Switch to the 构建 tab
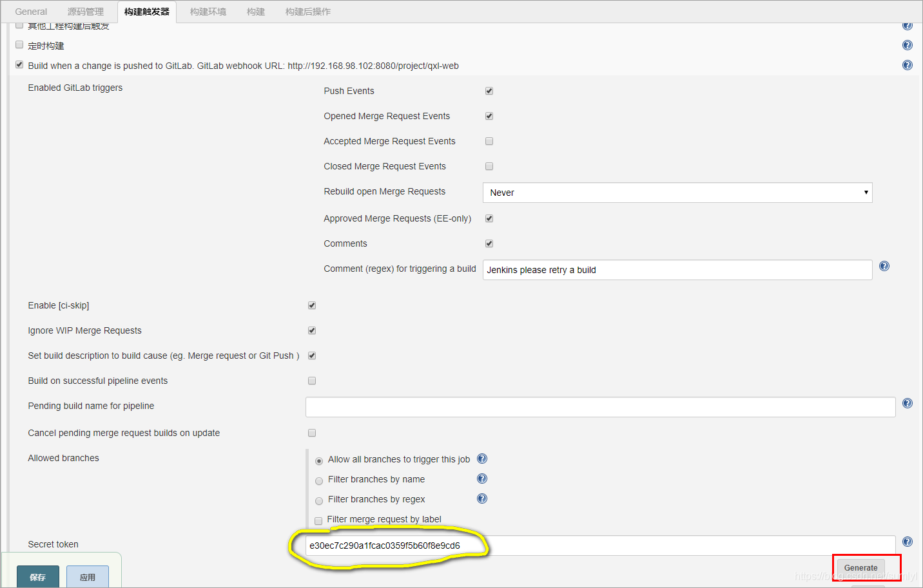Viewport: 923px width, 588px height. [x=256, y=12]
